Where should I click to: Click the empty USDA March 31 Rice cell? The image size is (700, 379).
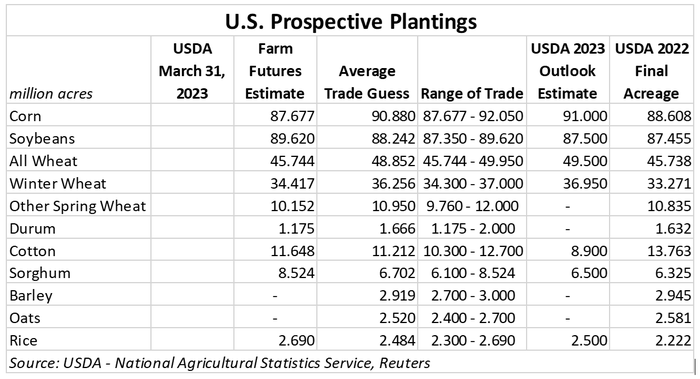(192, 340)
